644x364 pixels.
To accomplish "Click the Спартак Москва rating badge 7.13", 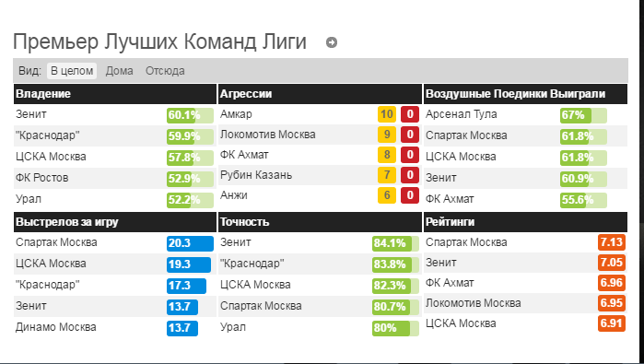I will [612, 242].
